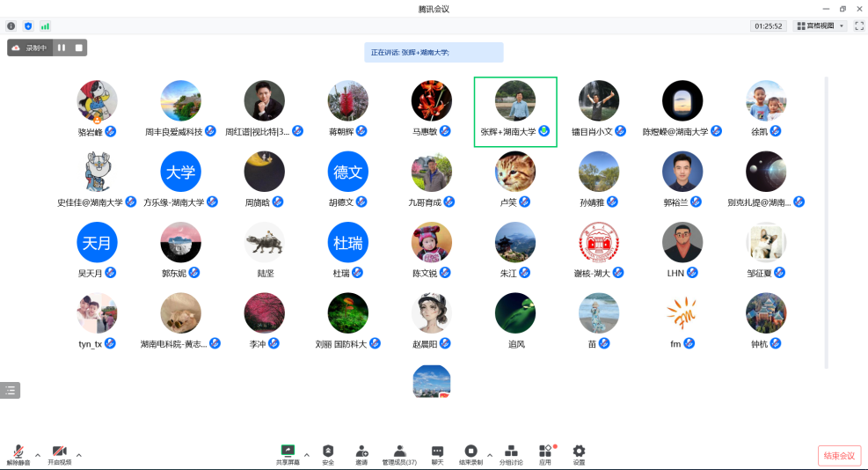This screenshot has height=470, width=868.
Task: Open the 邀请 invite panel
Action: 361,454
